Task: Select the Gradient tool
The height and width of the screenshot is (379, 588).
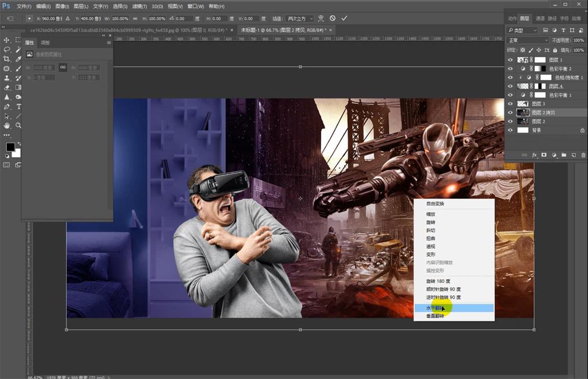Action: coord(17,88)
